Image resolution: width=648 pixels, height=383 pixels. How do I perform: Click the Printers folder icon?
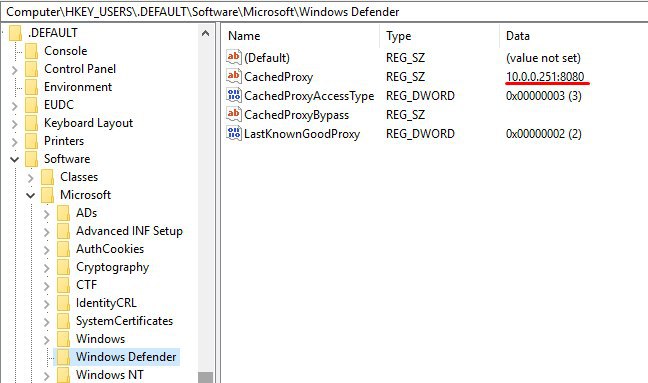click(31, 141)
